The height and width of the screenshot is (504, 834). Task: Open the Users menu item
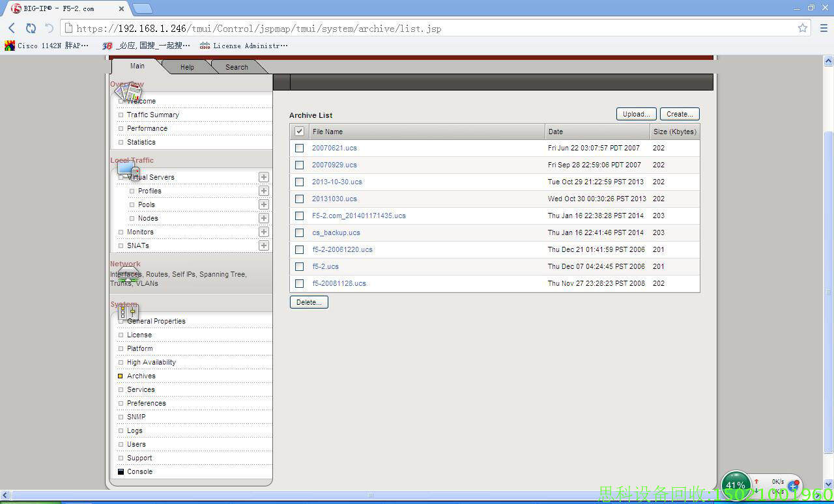pyautogui.click(x=136, y=444)
